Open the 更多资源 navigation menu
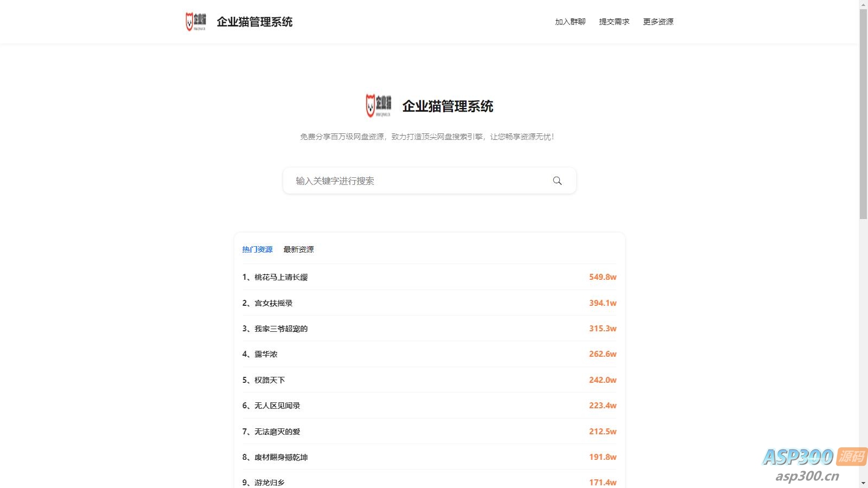 pyautogui.click(x=658, y=22)
